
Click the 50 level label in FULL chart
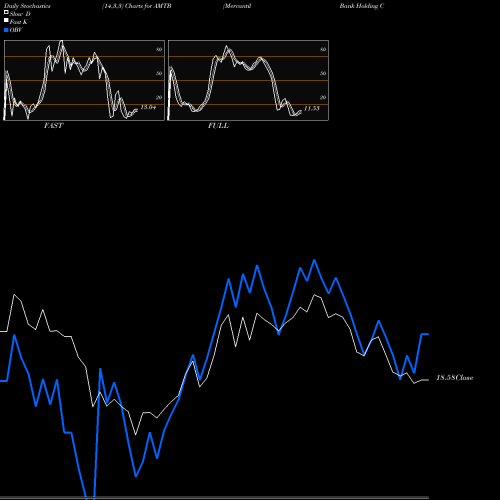coord(323,73)
